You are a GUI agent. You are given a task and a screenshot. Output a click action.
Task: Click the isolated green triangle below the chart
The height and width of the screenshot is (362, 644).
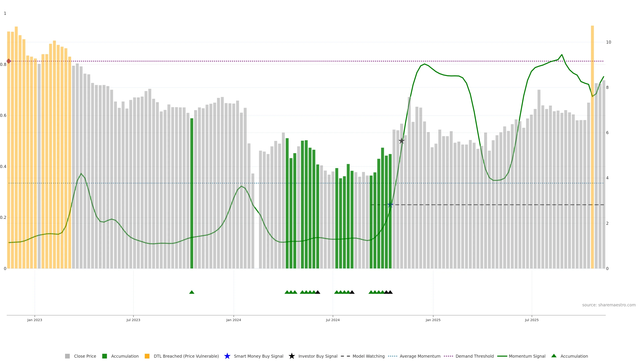192,292
